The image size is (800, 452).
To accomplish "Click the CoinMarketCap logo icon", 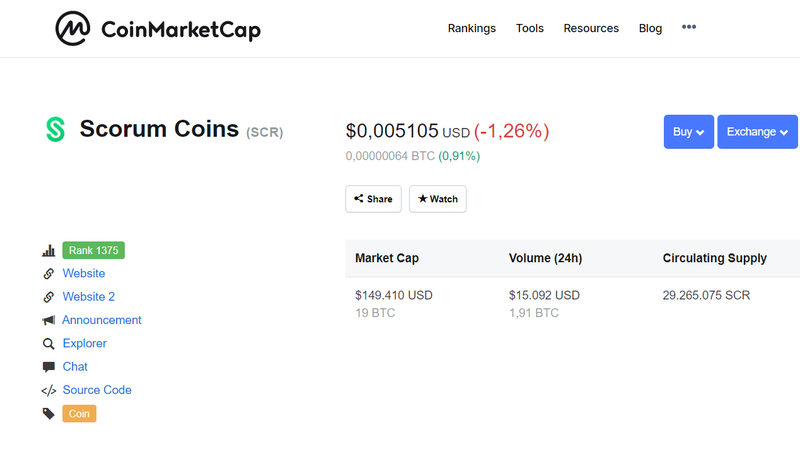I will (72, 29).
